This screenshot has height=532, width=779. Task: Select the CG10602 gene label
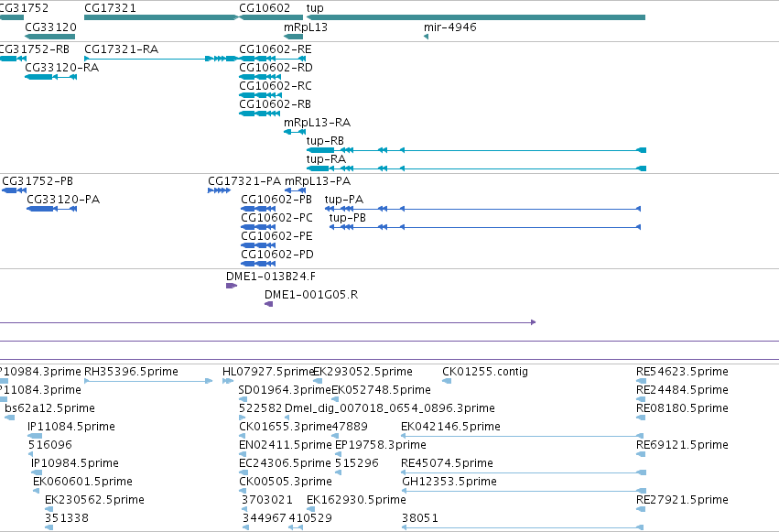coord(265,8)
